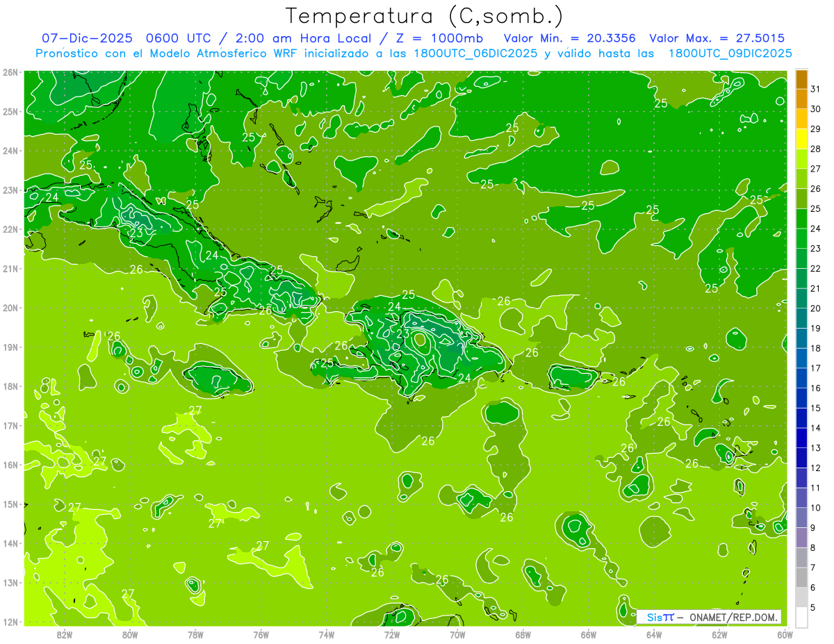
Task: Select the "Valor Min. = 20.3356" value
Action: pyautogui.click(x=571, y=38)
